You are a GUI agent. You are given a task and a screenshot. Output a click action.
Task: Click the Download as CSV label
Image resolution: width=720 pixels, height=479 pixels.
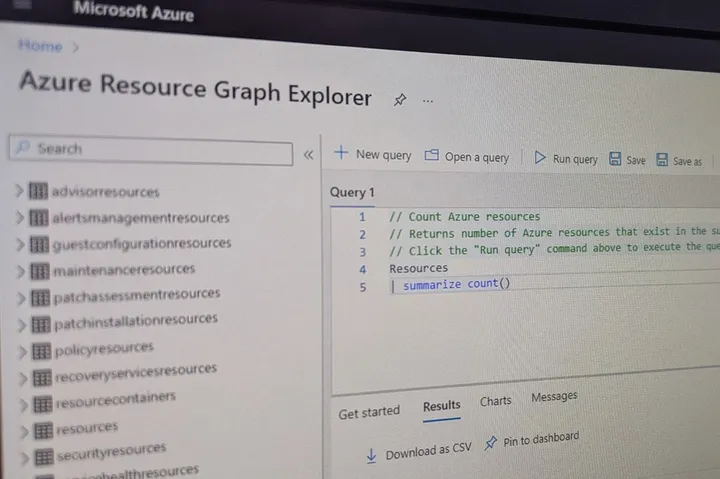click(x=428, y=451)
